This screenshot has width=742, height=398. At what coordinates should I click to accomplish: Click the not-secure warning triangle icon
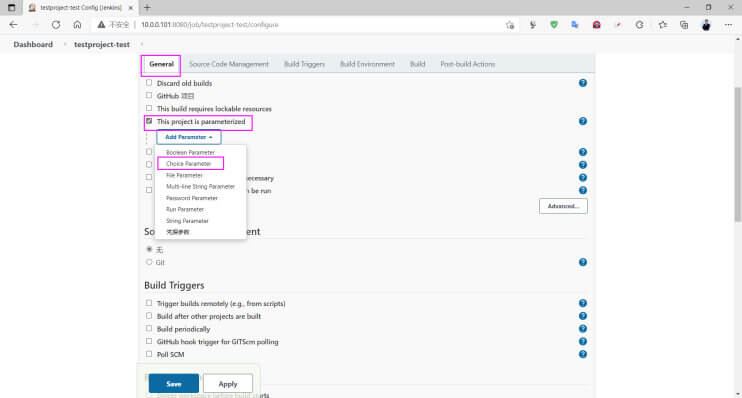tap(101, 25)
